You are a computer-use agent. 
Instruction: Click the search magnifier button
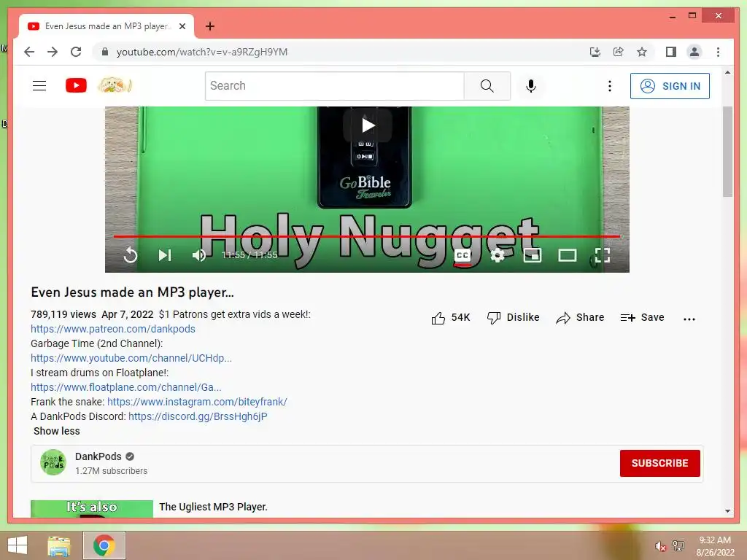(x=487, y=86)
